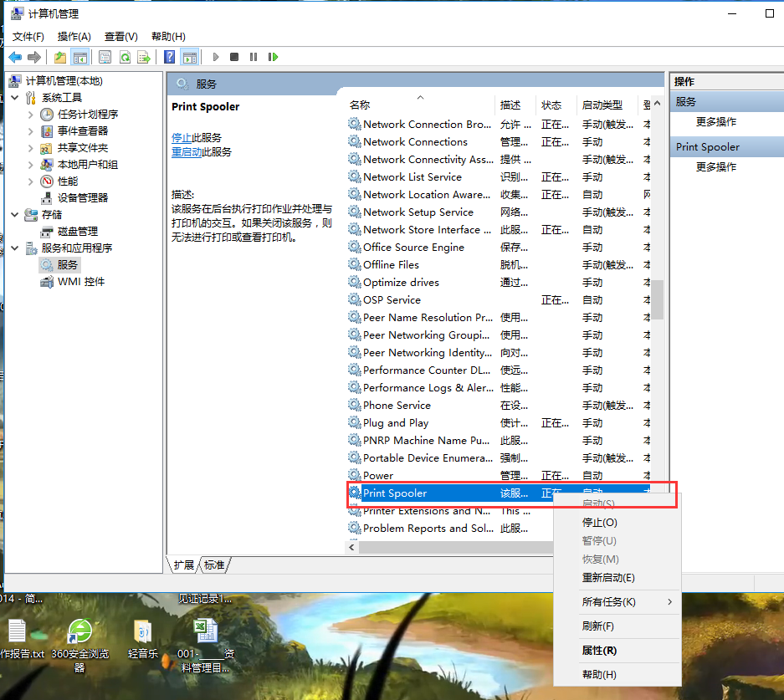The width and height of the screenshot is (784, 700).
Task: Click the 重启动 service link
Action: pyautogui.click(x=186, y=152)
